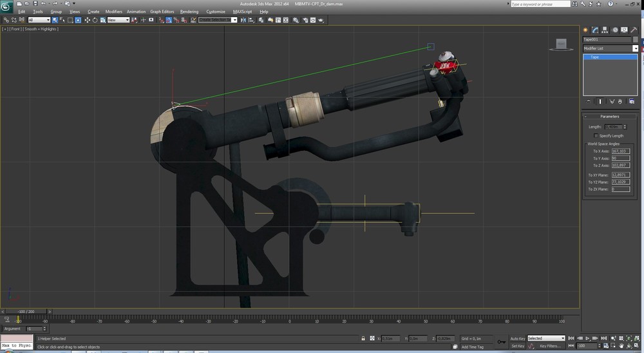Toggle the selection lock padlock
The height and width of the screenshot is (353, 644).
click(363, 338)
